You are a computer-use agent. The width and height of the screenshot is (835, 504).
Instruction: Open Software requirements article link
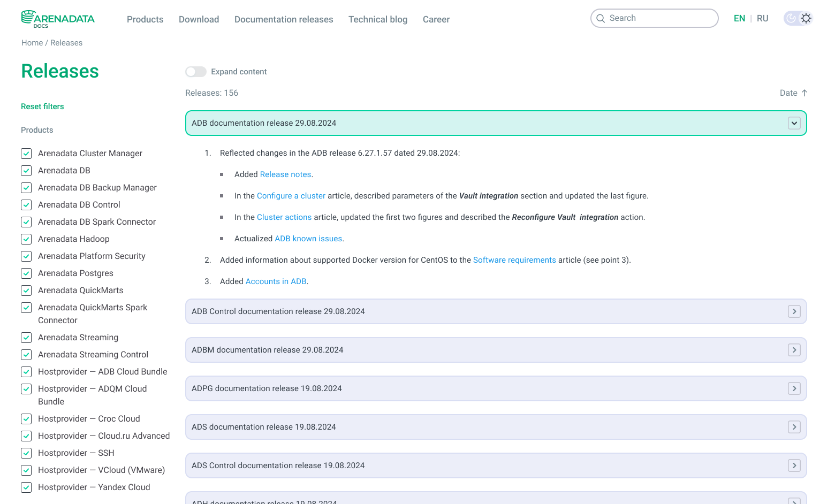(514, 260)
